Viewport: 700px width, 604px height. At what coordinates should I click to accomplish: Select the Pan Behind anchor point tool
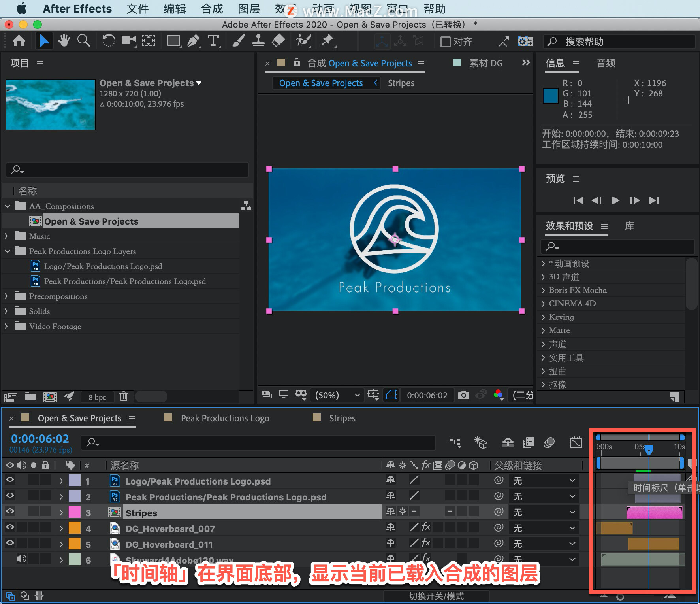pyautogui.click(x=149, y=41)
